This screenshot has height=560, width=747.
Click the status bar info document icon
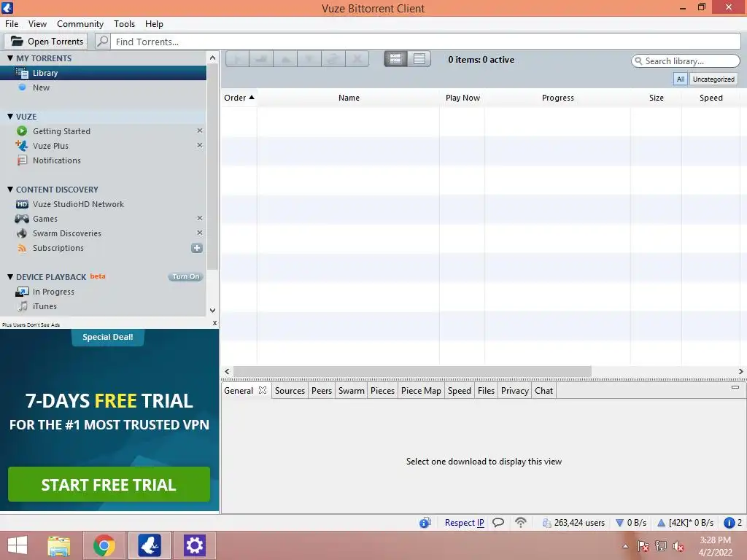(x=425, y=522)
